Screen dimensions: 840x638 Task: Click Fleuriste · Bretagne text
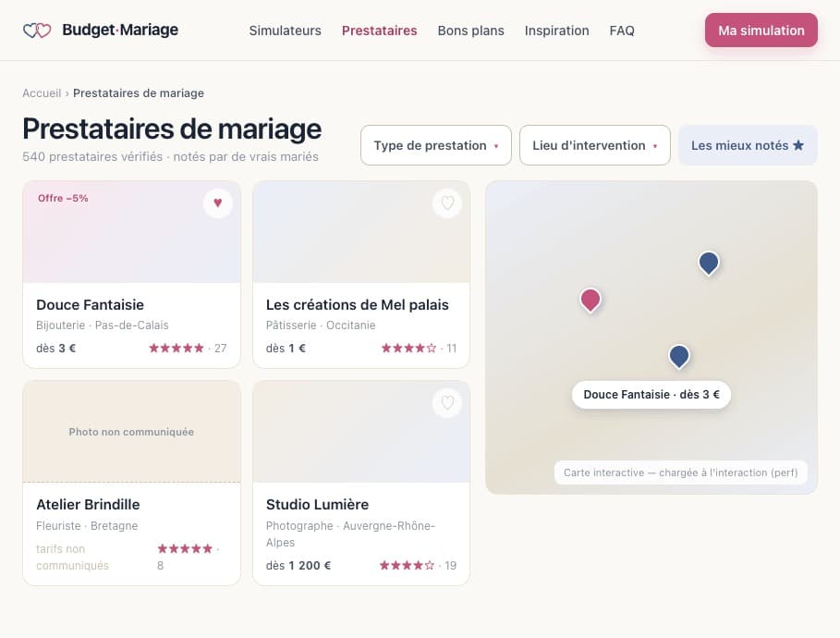coord(87,526)
